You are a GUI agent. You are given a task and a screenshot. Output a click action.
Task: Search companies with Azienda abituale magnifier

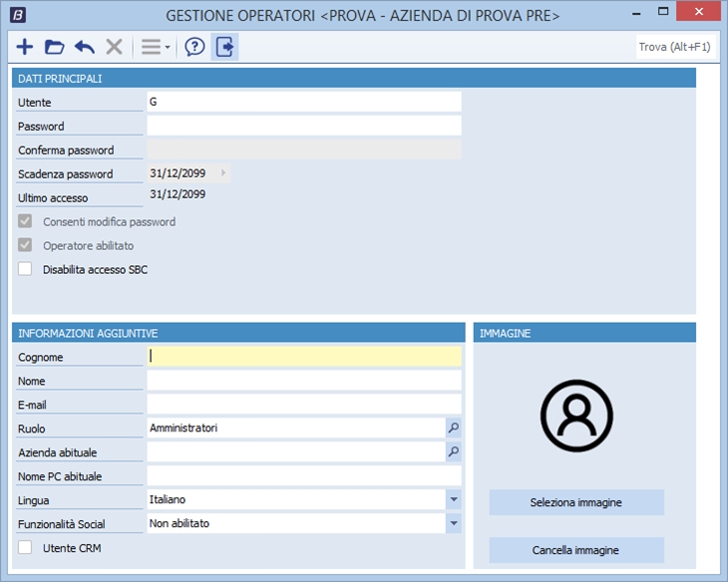[454, 451]
